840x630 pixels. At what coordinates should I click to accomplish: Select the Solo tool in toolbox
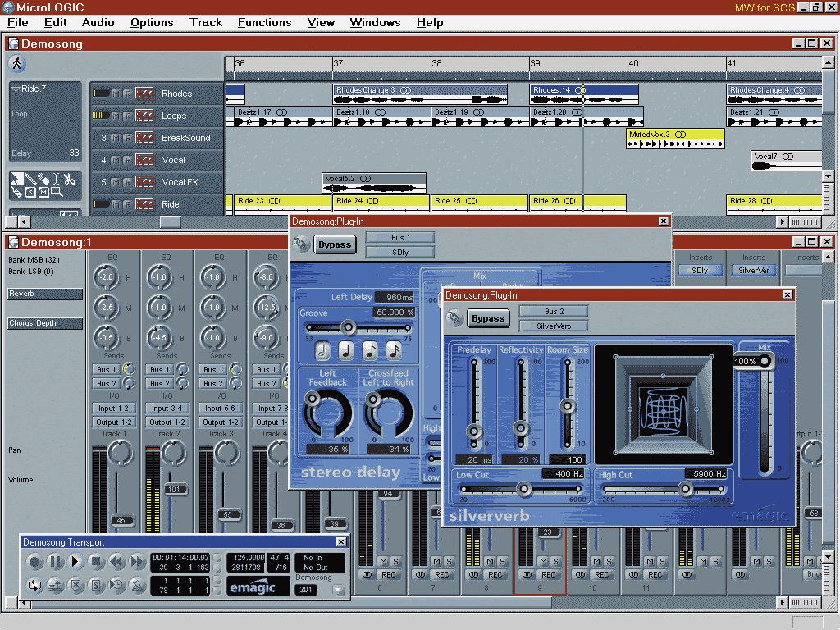click(x=30, y=192)
